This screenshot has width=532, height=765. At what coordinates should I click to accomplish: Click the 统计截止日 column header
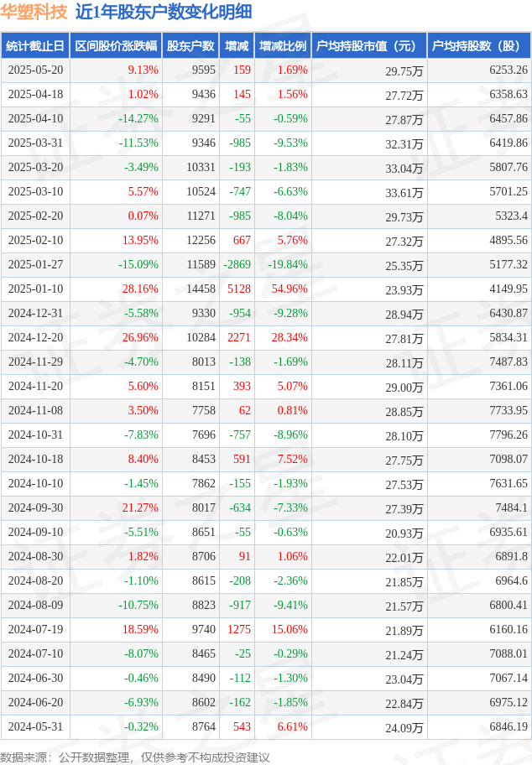pos(35,46)
